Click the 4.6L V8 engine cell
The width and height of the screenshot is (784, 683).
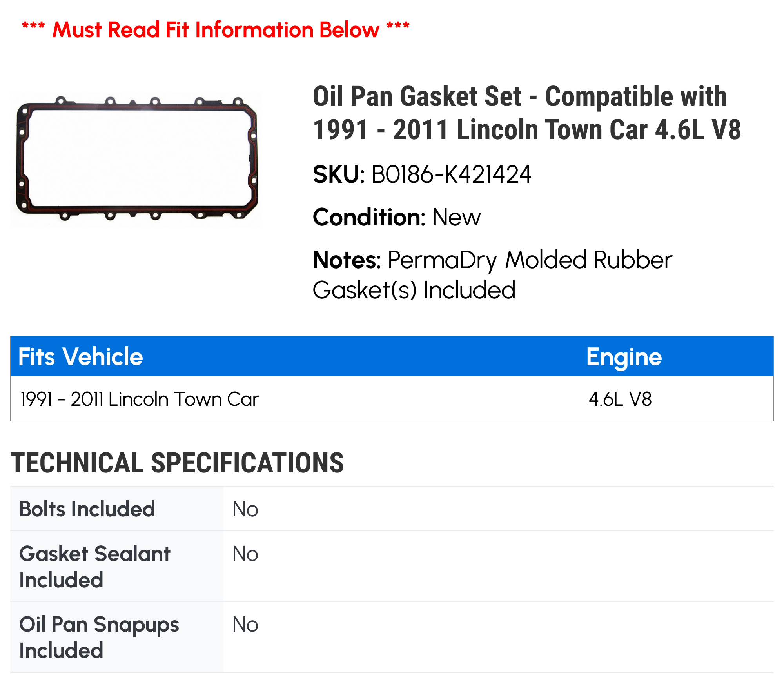(620, 399)
